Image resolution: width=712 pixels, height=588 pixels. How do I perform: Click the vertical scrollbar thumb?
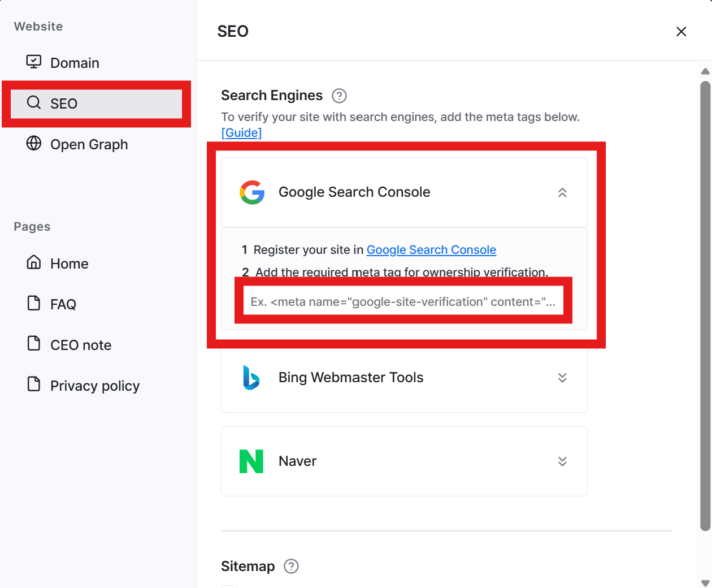tap(705, 305)
